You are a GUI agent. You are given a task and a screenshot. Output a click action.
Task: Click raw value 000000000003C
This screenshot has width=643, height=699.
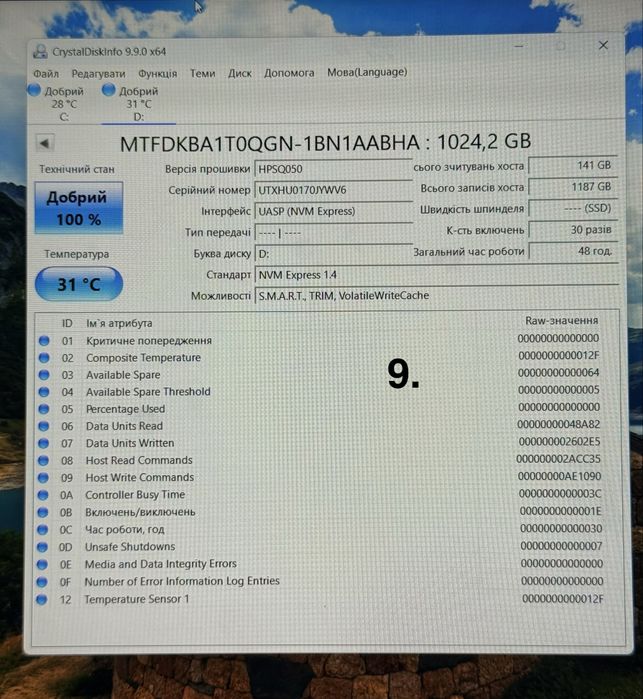[x=560, y=494]
